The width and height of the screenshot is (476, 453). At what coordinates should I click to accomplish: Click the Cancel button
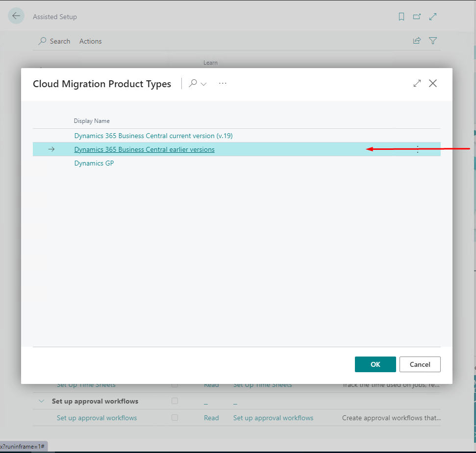tap(420, 364)
